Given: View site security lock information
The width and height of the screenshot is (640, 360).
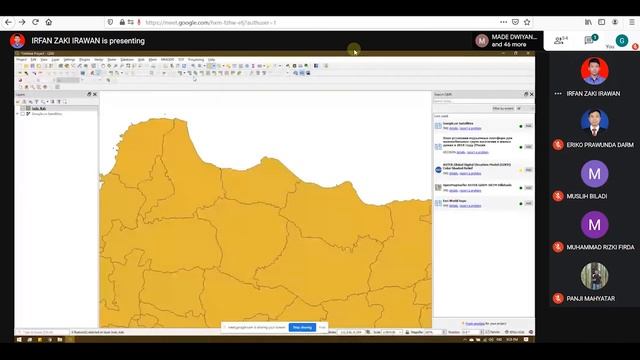Looking at the screenshot, I should [122, 22].
